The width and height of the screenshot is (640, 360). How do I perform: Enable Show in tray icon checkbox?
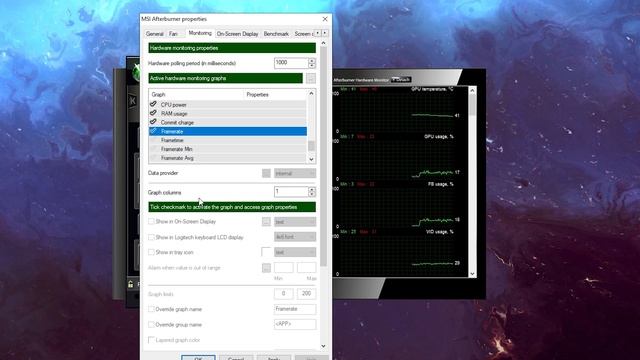151,252
